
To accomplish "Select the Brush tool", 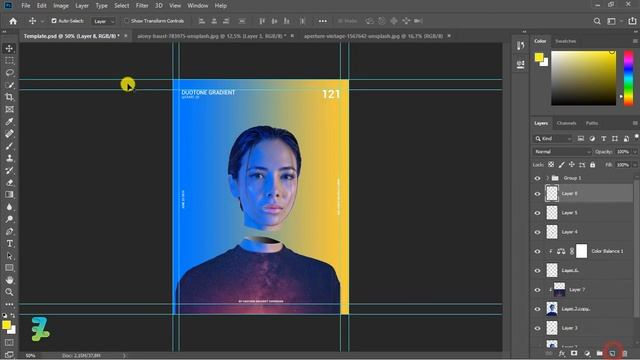I will [9, 146].
